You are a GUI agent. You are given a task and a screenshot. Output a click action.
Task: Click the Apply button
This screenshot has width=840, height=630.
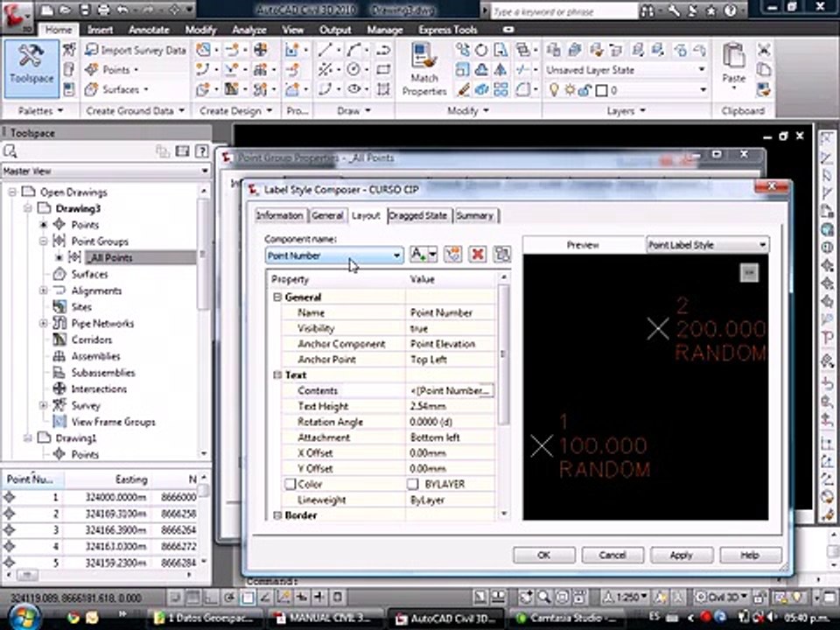click(682, 555)
